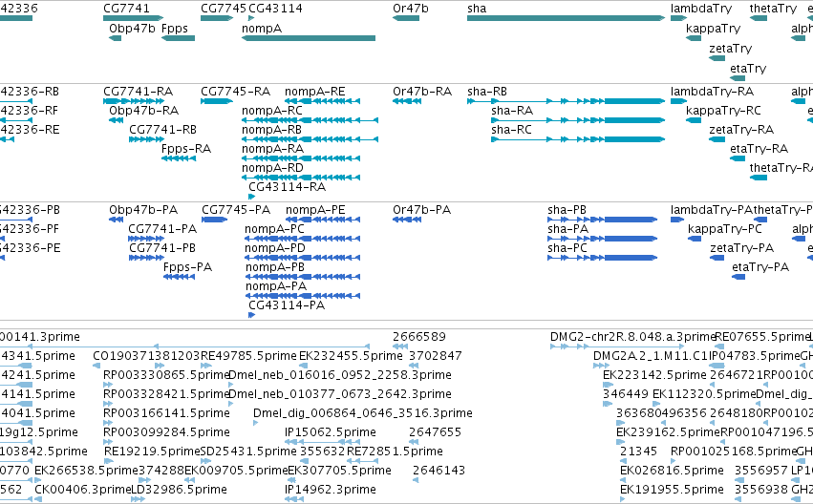Viewport: 813px width, 504px height.
Task: Click the lambdaTry gene label
Action: click(701, 9)
